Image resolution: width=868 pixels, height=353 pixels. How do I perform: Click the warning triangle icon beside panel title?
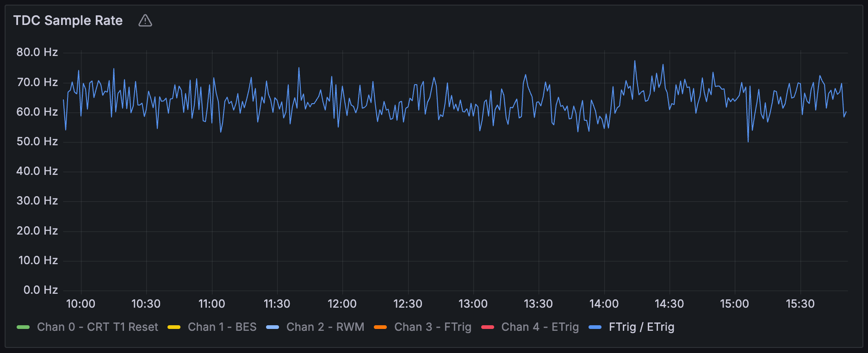click(x=145, y=21)
